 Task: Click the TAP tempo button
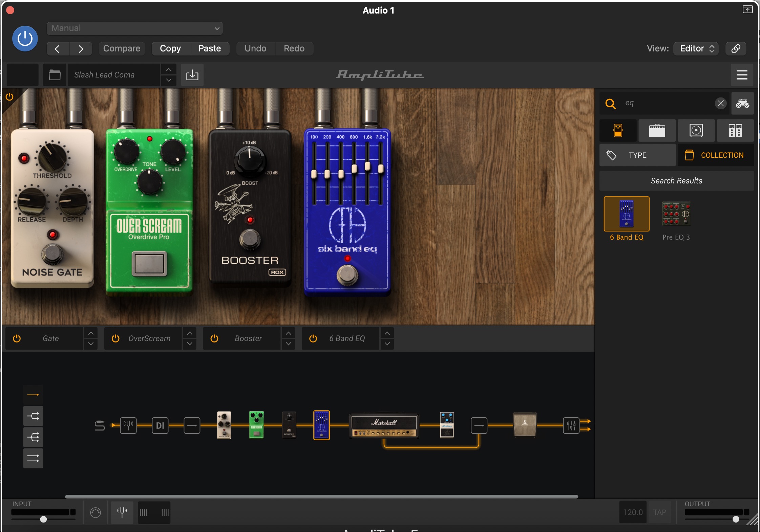pyautogui.click(x=659, y=512)
